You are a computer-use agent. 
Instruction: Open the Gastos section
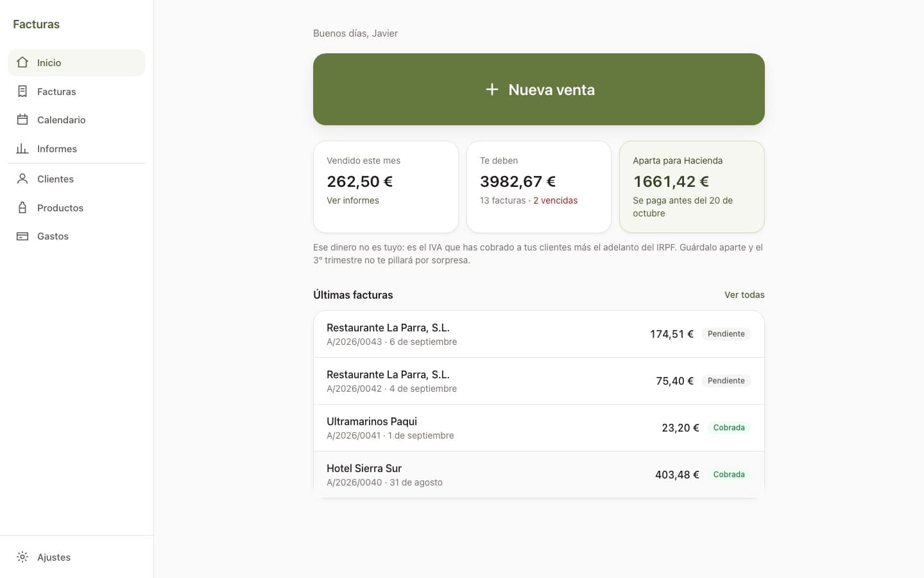76,236
